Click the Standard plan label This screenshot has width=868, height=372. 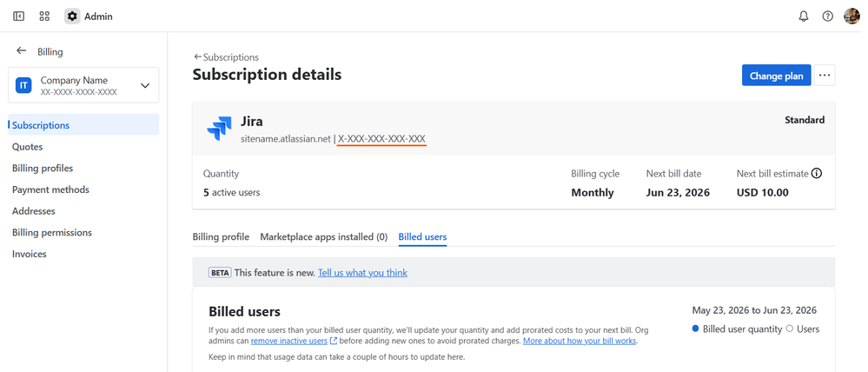point(805,120)
